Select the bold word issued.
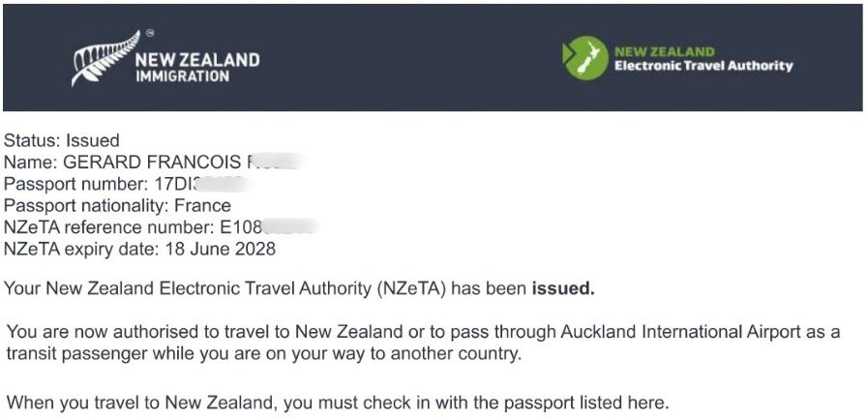 pos(563,288)
